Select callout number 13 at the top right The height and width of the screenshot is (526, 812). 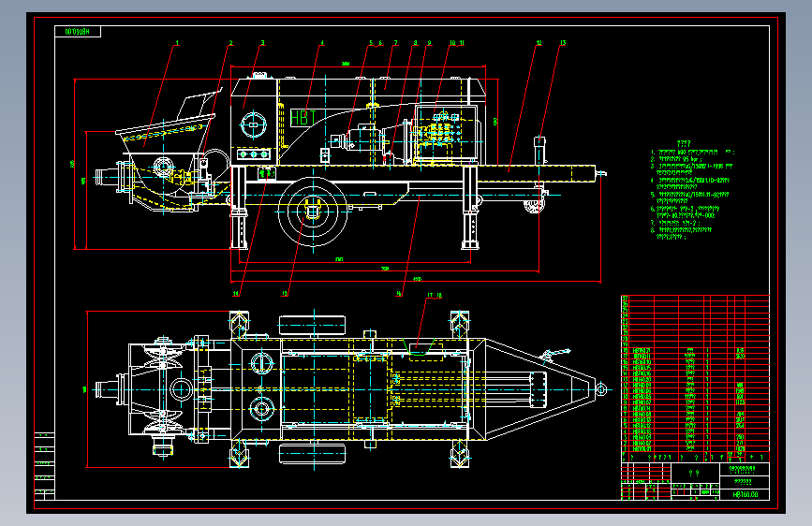click(x=563, y=43)
